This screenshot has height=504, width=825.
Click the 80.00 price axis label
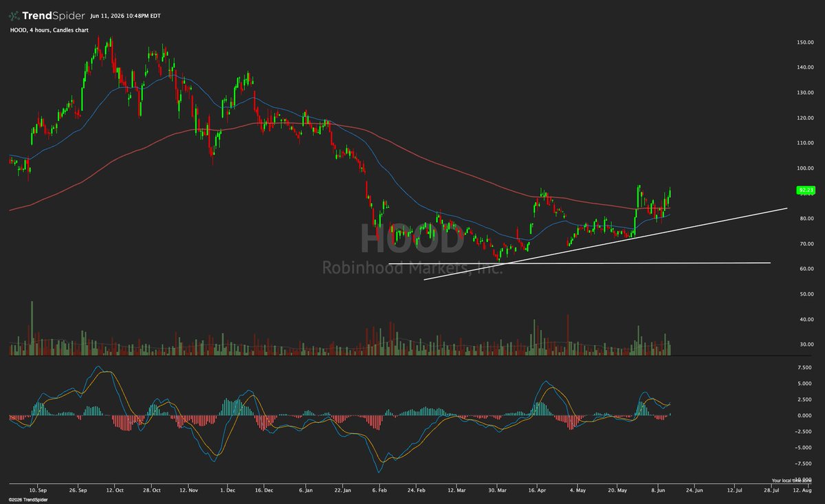tap(807, 219)
